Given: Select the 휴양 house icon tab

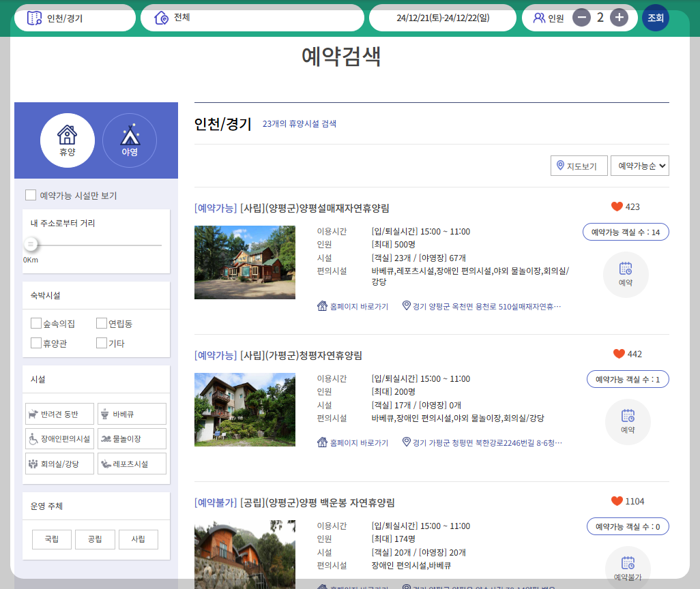Looking at the screenshot, I should pyautogui.click(x=68, y=140).
